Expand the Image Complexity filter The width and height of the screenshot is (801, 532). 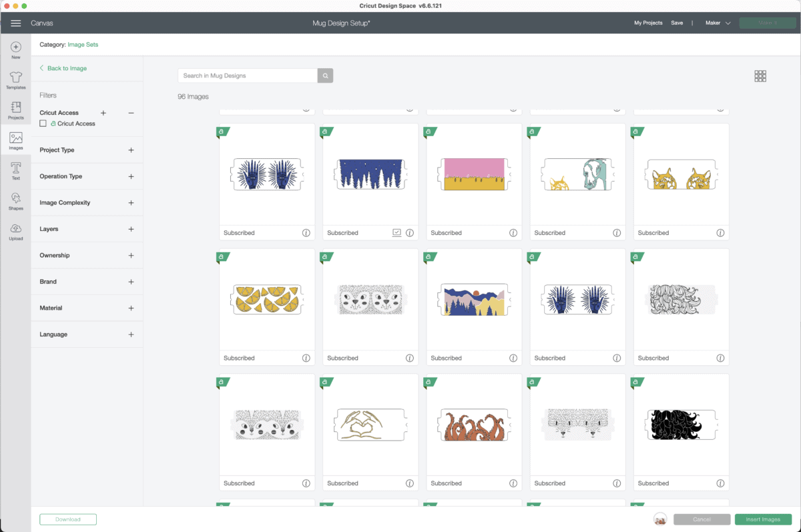click(x=131, y=203)
